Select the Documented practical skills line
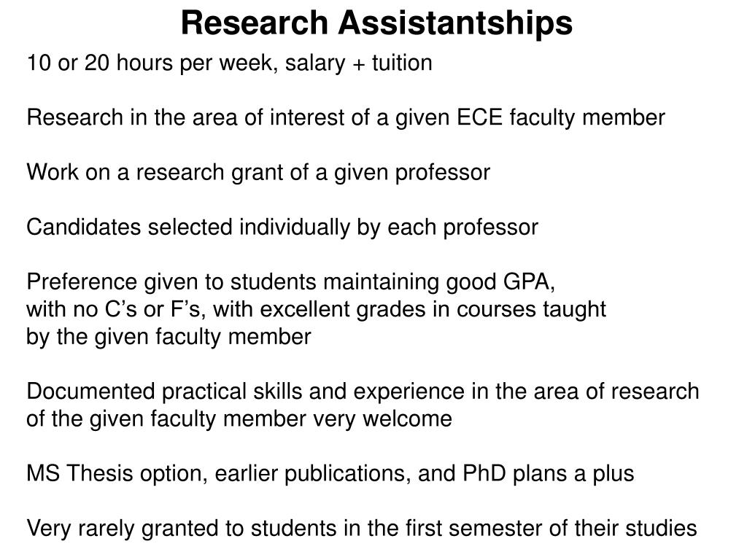This screenshot has height=560, width=747. point(363,392)
